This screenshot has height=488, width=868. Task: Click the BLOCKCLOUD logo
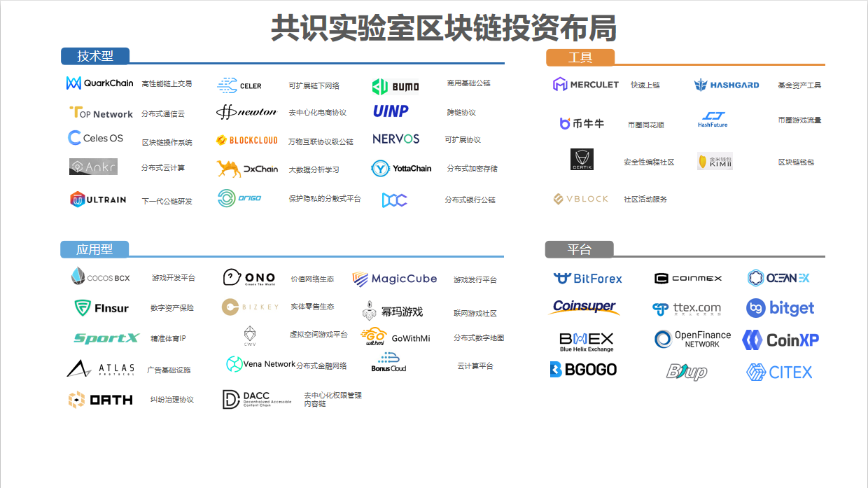pos(246,140)
